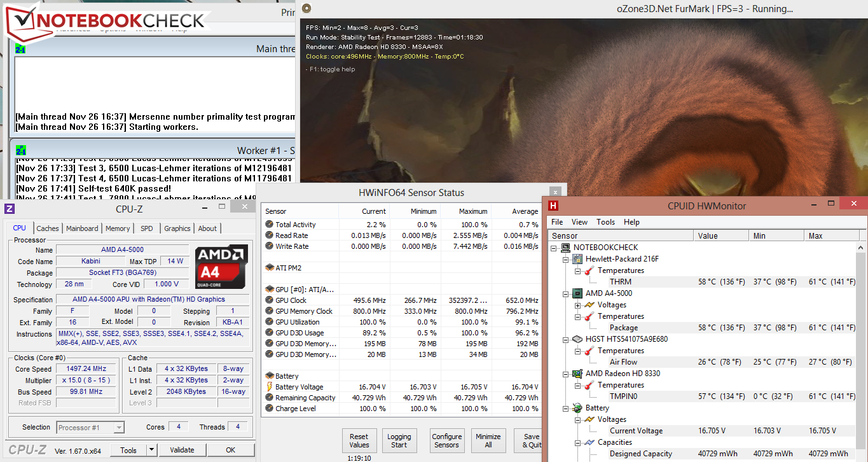Click the Battery Voltage lightning bolt icon
868x462 pixels.
click(270, 387)
